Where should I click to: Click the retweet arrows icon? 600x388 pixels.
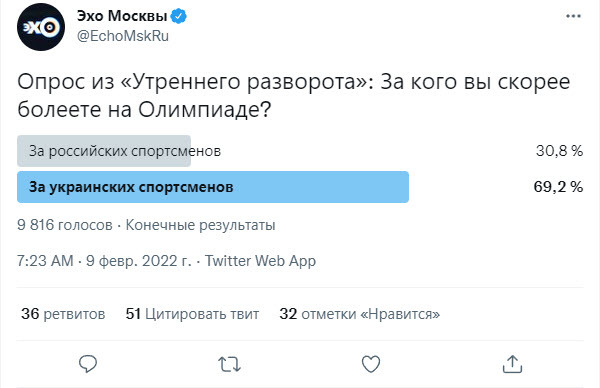229,364
